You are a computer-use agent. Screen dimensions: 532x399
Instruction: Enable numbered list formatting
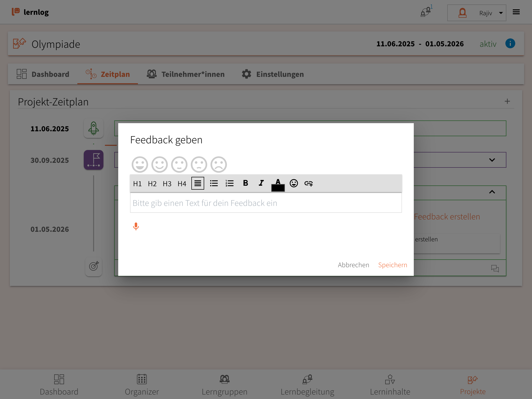click(229, 183)
